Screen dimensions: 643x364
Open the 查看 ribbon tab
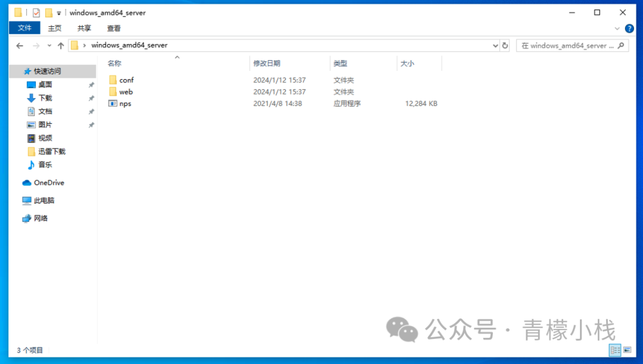tap(114, 29)
